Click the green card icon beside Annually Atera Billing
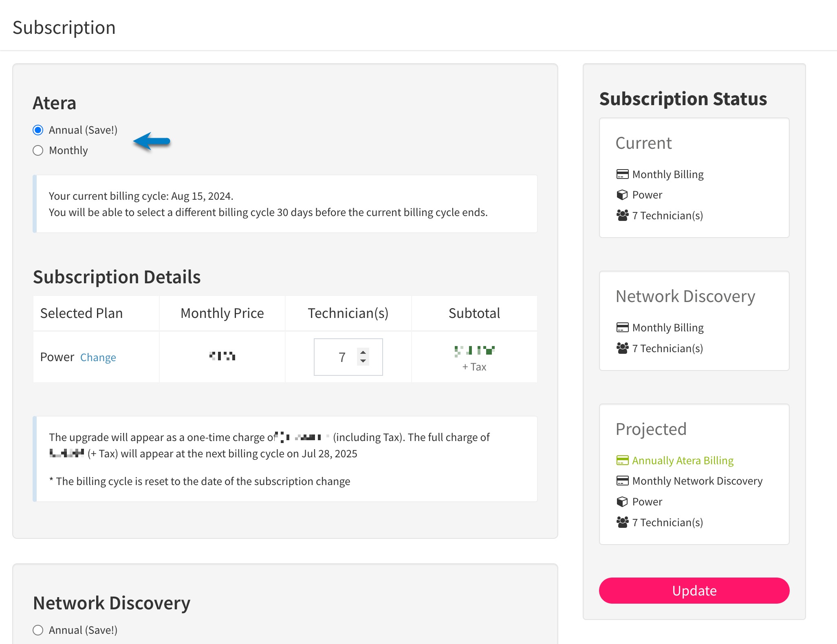The width and height of the screenshot is (837, 644). click(622, 461)
